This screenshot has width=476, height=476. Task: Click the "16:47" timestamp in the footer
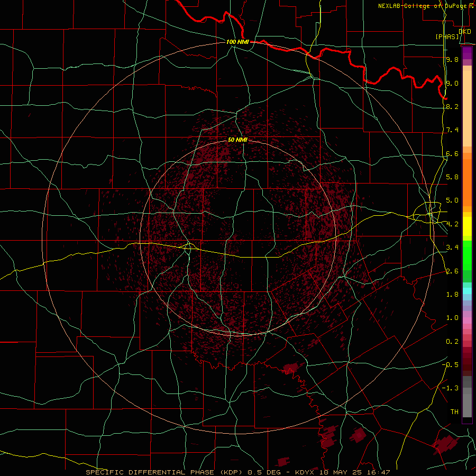point(378,472)
